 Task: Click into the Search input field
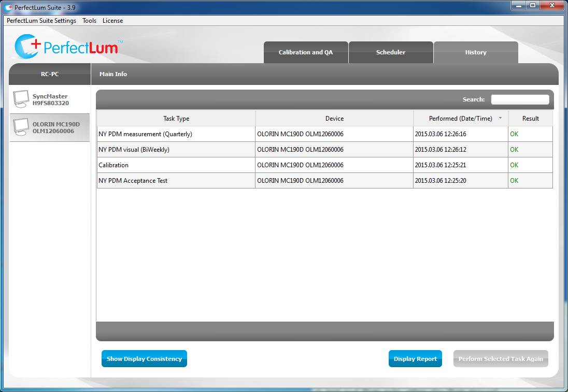520,99
